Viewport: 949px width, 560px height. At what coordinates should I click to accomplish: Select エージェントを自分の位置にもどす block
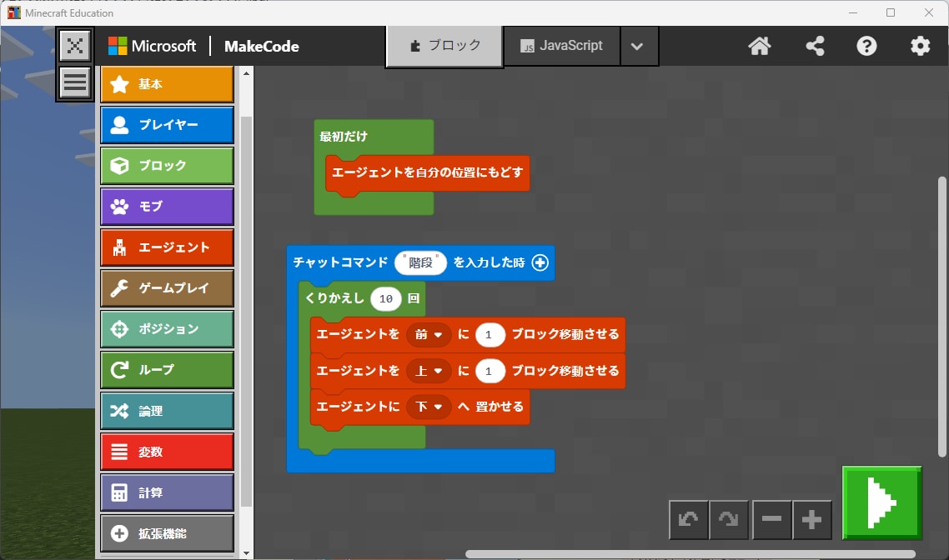[x=427, y=173]
